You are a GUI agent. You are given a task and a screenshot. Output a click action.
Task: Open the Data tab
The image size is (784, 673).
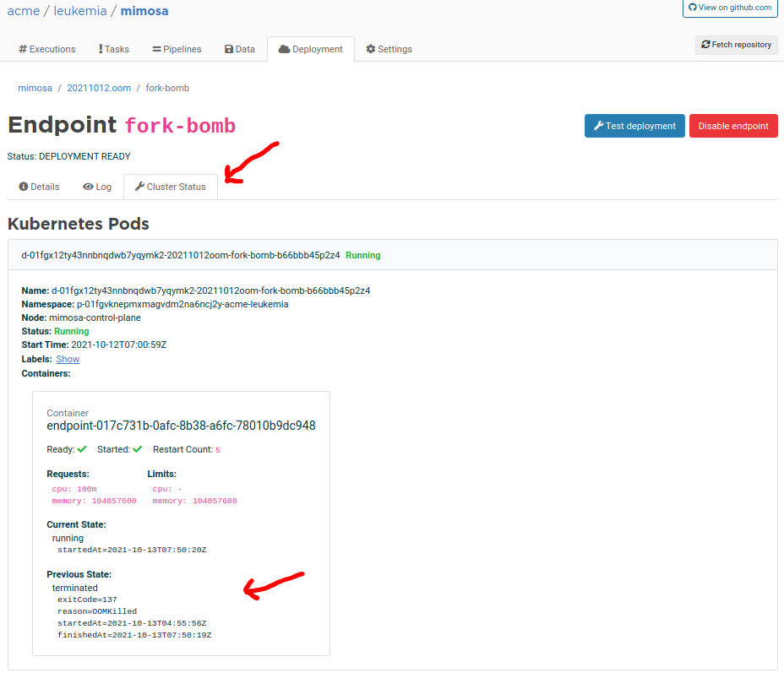point(240,49)
